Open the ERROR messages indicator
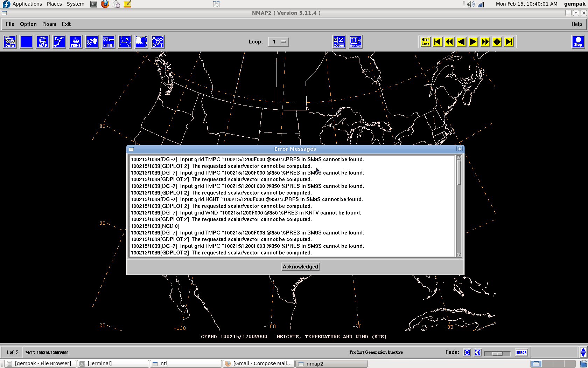Image resolution: width=588 pixels, height=368 pixels. tap(521, 353)
